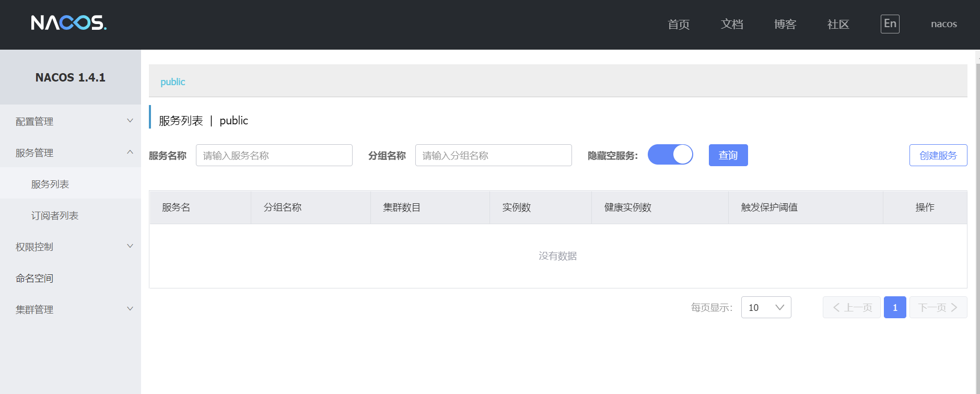Viewport: 980px width, 394px height.
Task: Open the nacos user menu
Action: [x=944, y=24]
